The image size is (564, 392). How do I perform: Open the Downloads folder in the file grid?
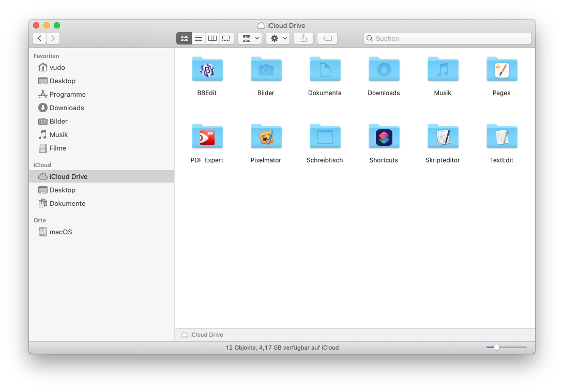(x=384, y=69)
